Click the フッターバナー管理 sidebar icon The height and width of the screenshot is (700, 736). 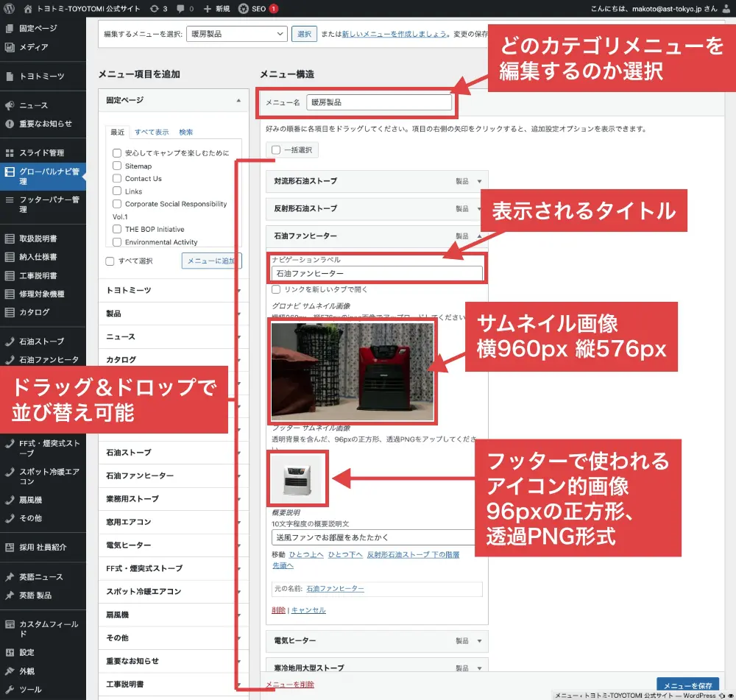tap(10, 199)
